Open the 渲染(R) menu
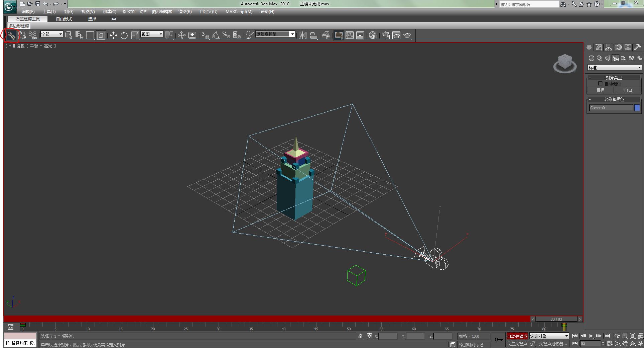 click(185, 12)
